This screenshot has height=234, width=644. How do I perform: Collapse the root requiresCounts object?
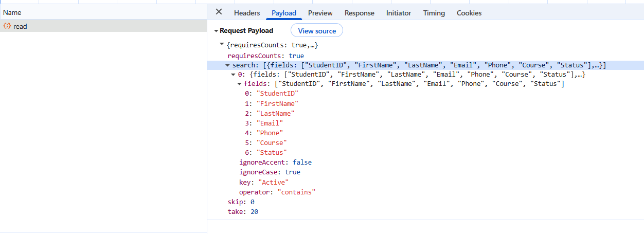tap(222, 45)
